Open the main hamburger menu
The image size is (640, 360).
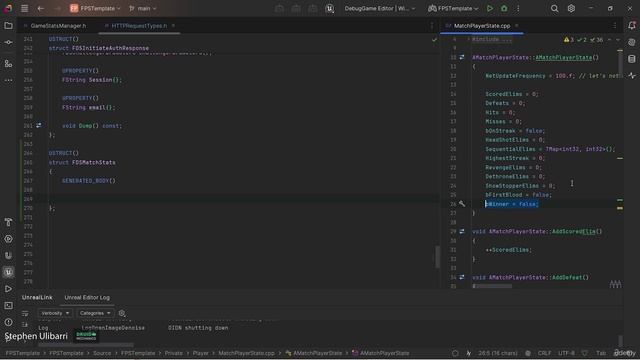(24, 8)
